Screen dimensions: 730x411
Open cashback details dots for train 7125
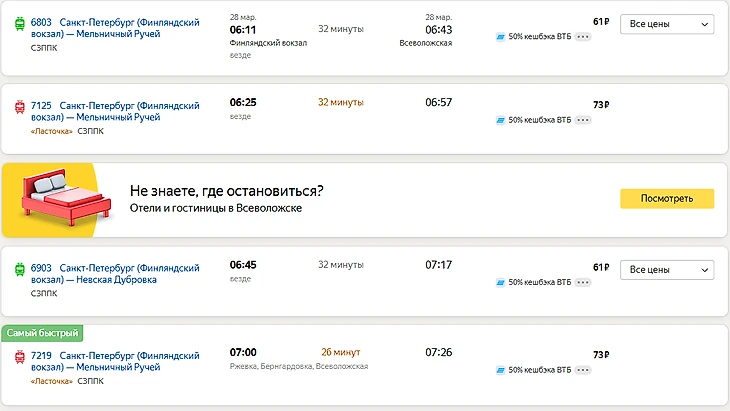(583, 120)
